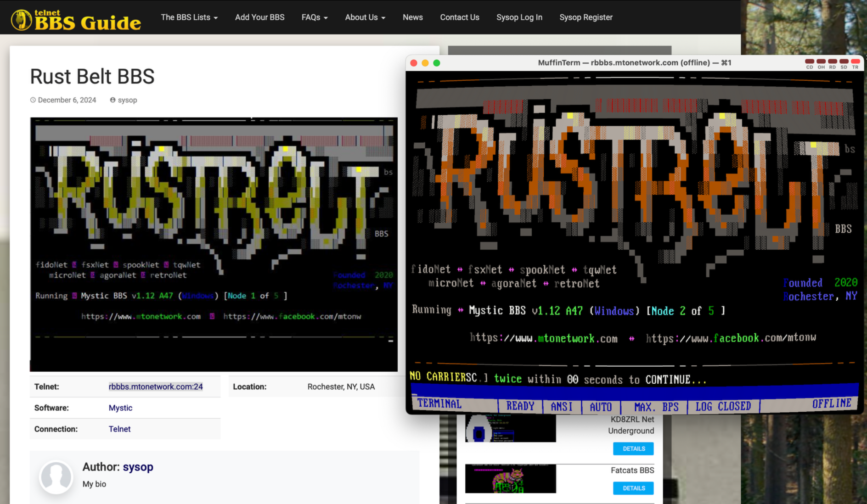Open the sysop author profile link

138,467
